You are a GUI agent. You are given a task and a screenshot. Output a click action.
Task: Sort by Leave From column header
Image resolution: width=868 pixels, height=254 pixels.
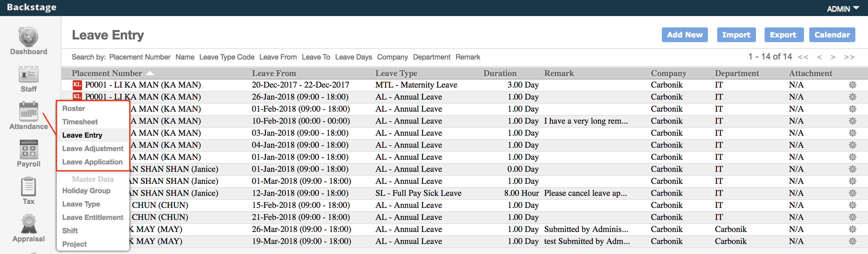(274, 73)
